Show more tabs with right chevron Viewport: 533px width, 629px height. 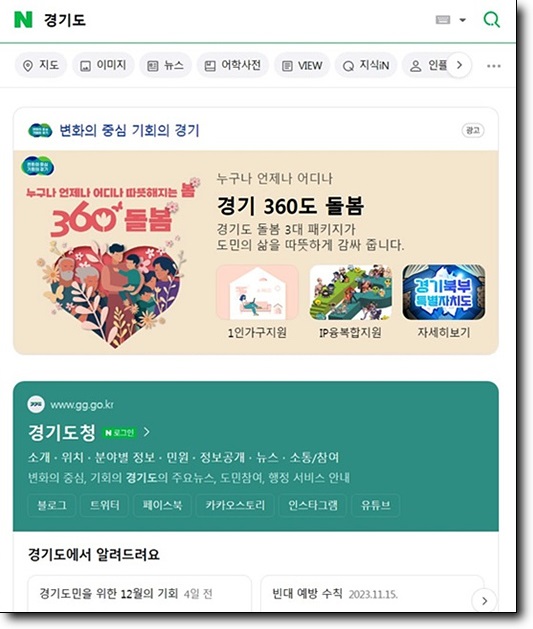click(459, 65)
